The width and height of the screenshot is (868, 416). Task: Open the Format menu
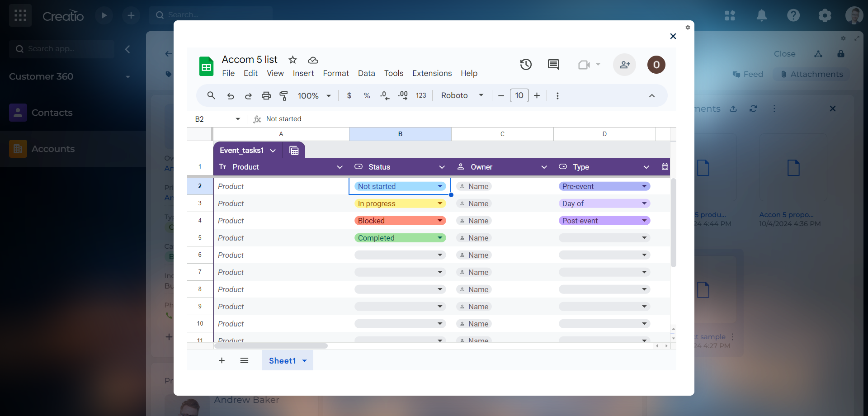coord(335,73)
